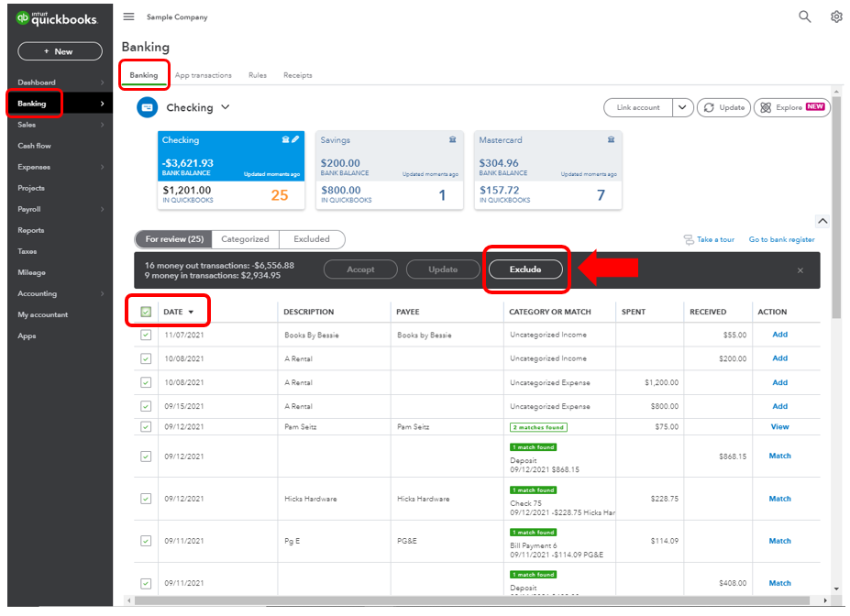The height and width of the screenshot is (616, 850).
Task: Click the Update refresh icon
Action: (709, 107)
